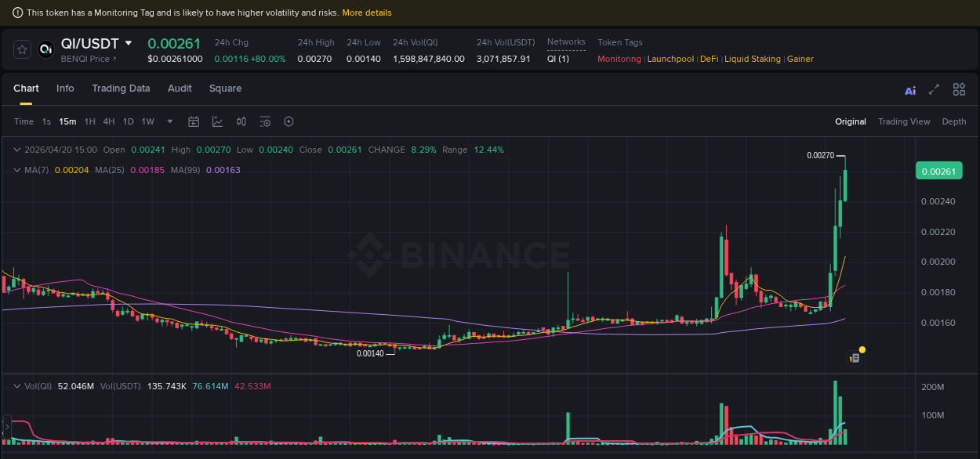
Task: Collapse the Volume pane chevron
Action: (x=16, y=385)
